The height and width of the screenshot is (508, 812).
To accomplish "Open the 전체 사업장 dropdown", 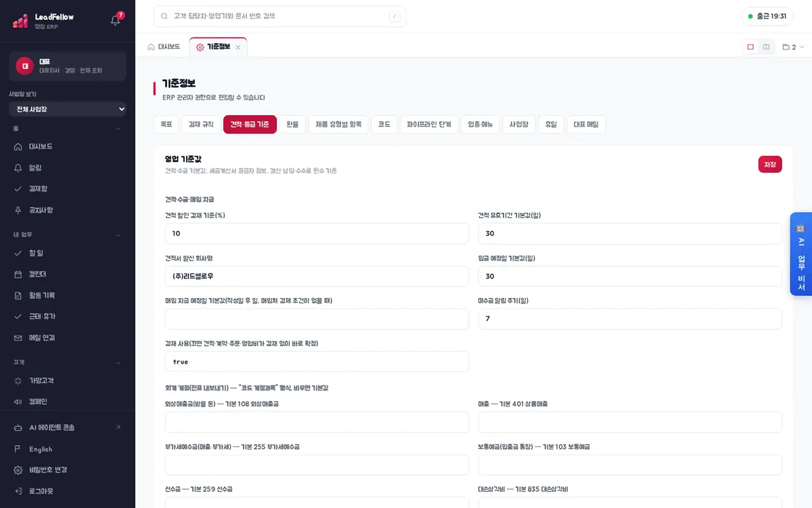I will point(68,109).
